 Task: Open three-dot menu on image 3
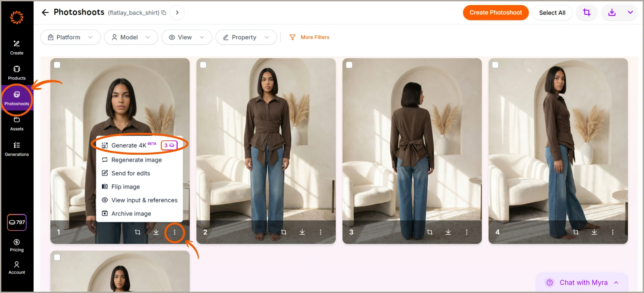tap(467, 232)
